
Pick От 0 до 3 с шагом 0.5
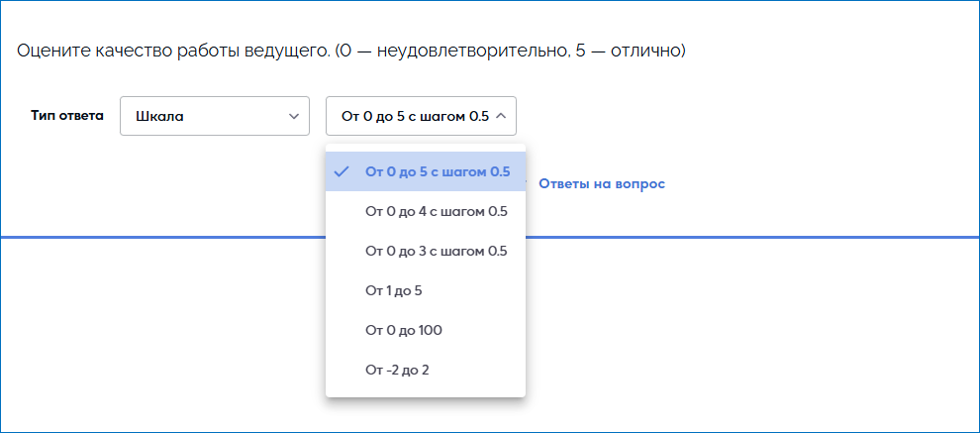(436, 251)
